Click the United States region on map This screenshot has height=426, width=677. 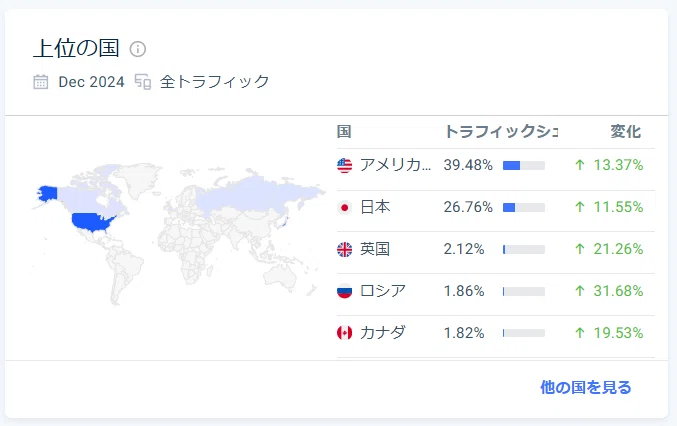[x=92, y=222]
